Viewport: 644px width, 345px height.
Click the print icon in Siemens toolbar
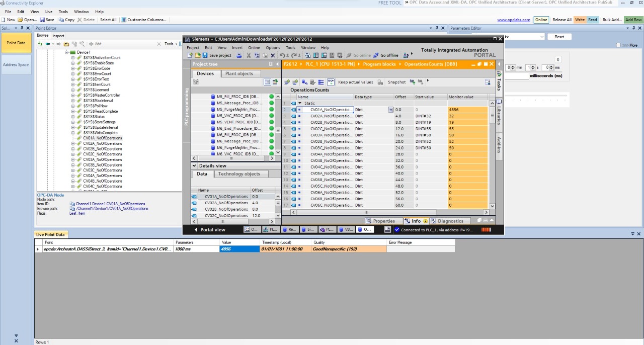(x=239, y=55)
